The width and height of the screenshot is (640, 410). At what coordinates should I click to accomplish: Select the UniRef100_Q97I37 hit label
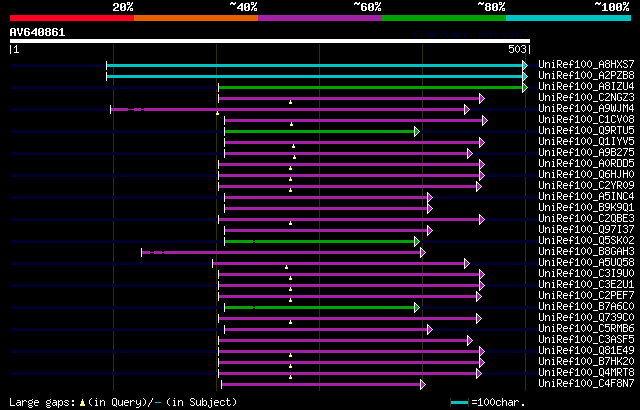pos(586,230)
